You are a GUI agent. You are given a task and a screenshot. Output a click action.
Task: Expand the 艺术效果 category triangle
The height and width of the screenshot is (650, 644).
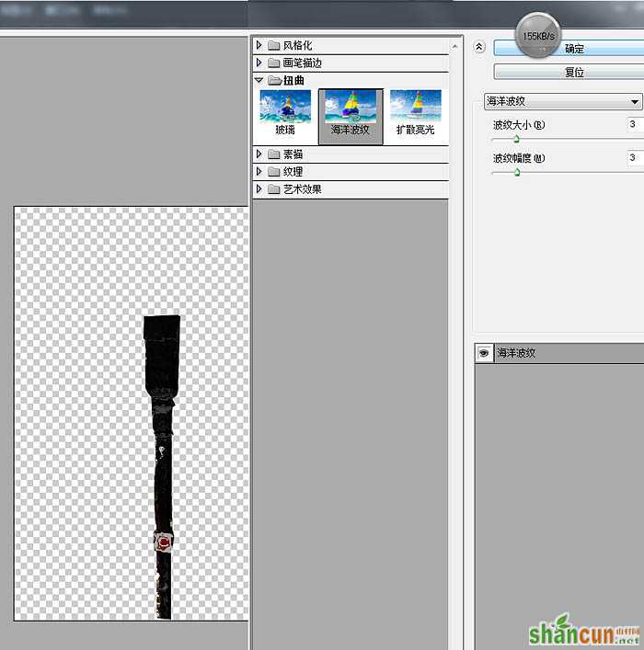(259, 189)
